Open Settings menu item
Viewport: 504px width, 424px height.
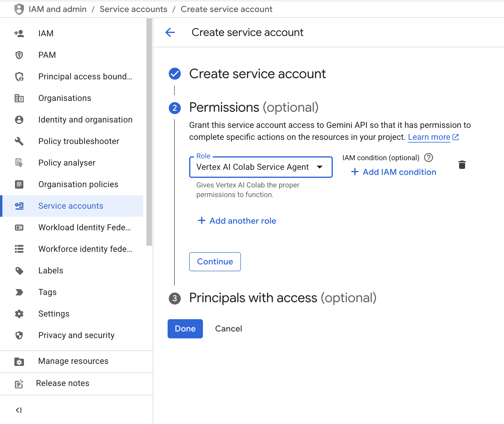(72, 314)
